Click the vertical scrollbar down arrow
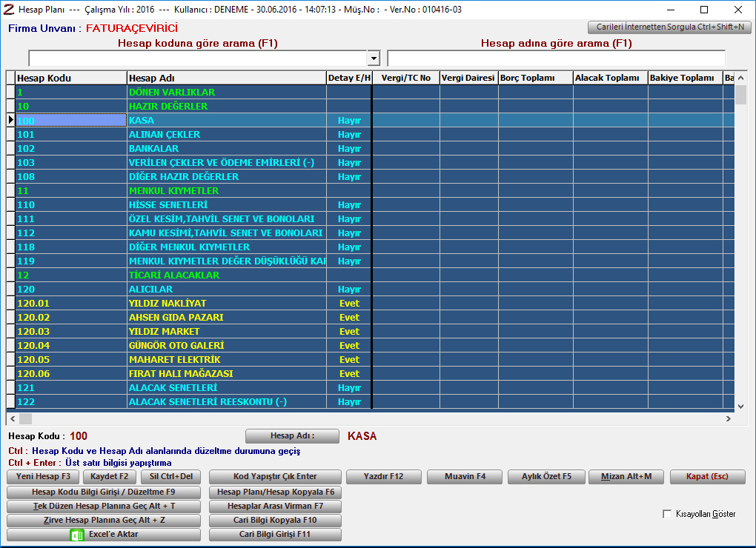This screenshot has width=756, height=548. 740,405
